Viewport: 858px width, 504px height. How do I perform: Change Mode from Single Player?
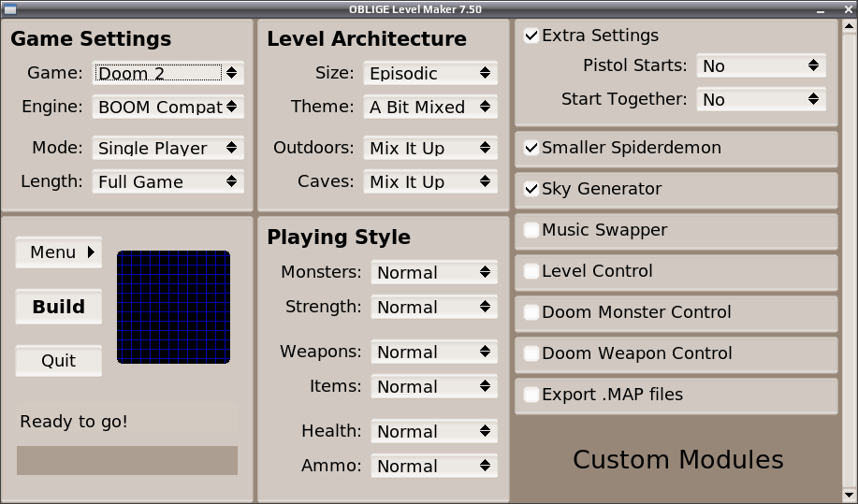(168, 148)
